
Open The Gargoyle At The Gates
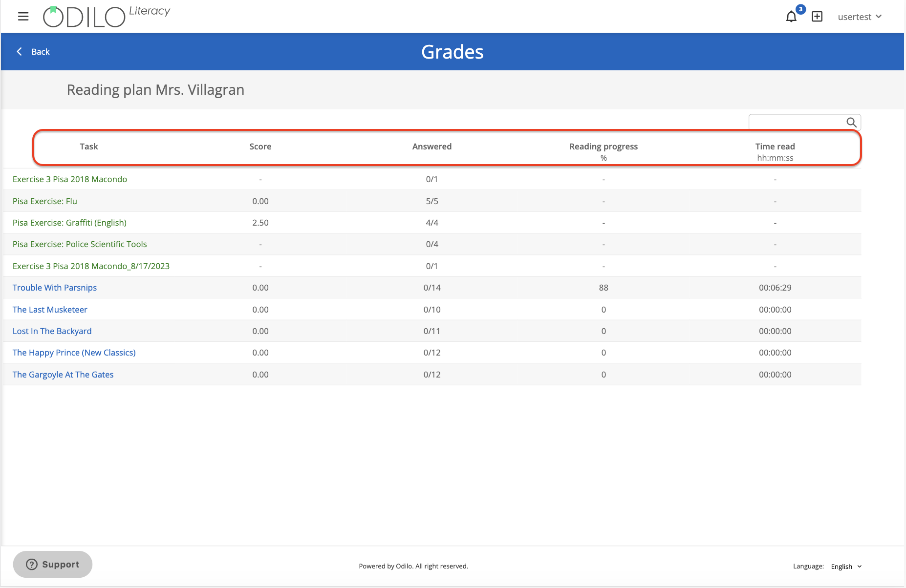63,374
